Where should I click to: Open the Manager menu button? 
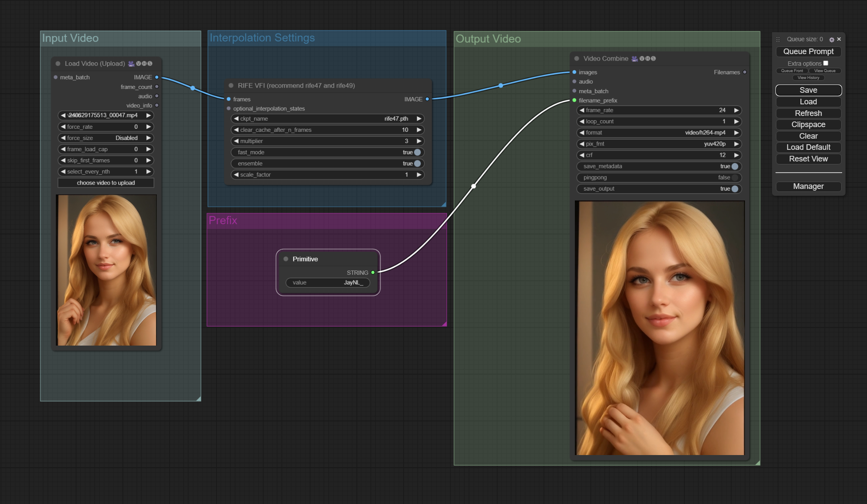[x=808, y=186]
